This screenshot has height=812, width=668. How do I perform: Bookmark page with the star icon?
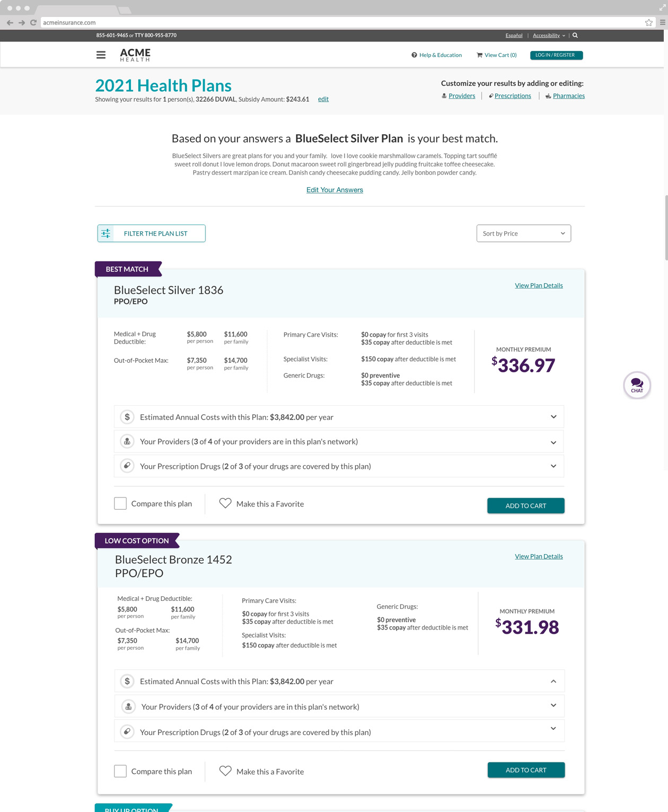click(x=649, y=22)
